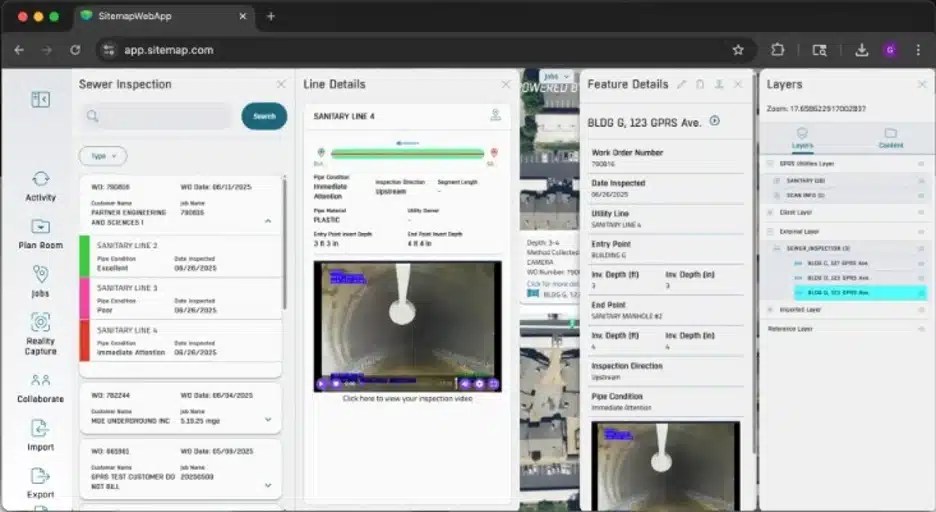Open the Type filter dropdown
The width and height of the screenshot is (936, 512).
[x=103, y=156]
